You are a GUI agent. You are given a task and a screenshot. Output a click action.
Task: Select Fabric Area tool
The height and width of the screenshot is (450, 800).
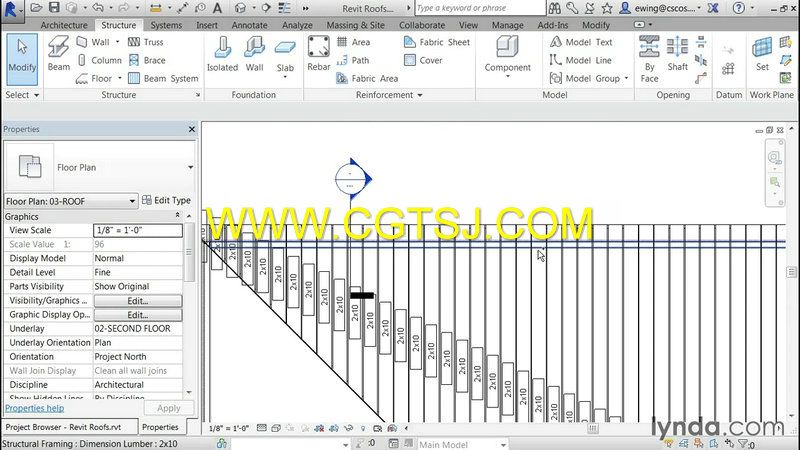[367, 79]
